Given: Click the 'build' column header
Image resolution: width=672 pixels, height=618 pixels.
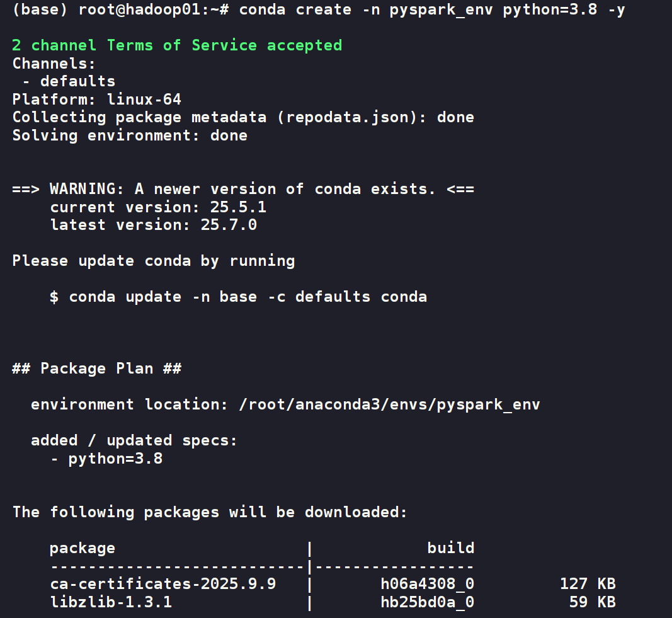Looking at the screenshot, I should [x=450, y=548].
